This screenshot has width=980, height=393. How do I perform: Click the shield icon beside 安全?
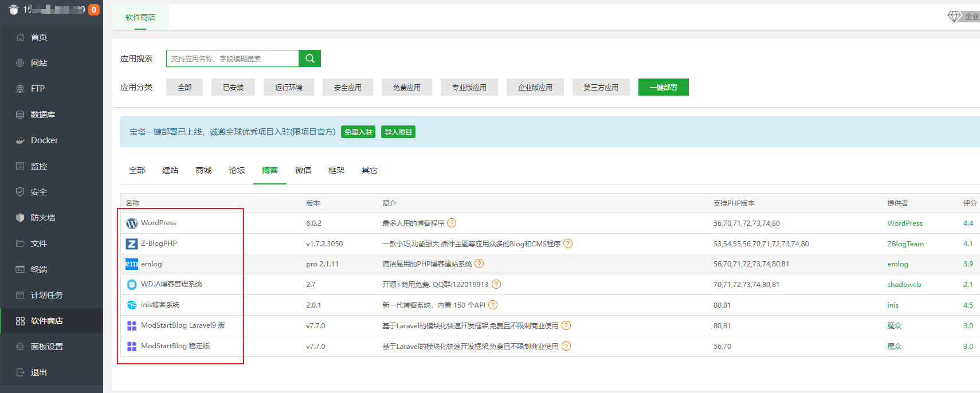(x=20, y=192)
